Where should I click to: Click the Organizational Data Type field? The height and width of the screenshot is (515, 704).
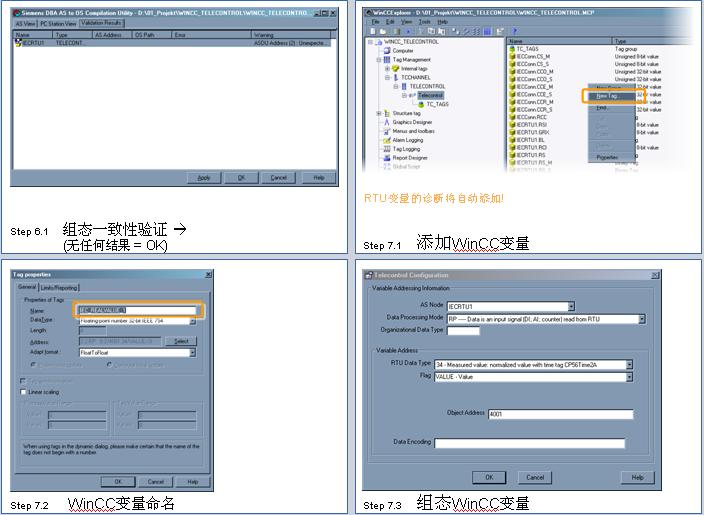click(x=463, y=331)
